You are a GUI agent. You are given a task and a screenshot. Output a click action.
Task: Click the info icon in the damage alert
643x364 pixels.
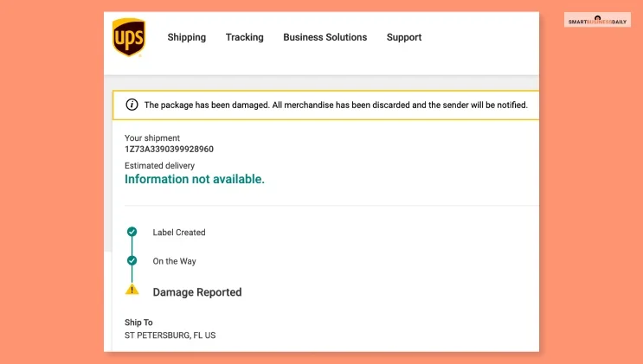point(132,105)
